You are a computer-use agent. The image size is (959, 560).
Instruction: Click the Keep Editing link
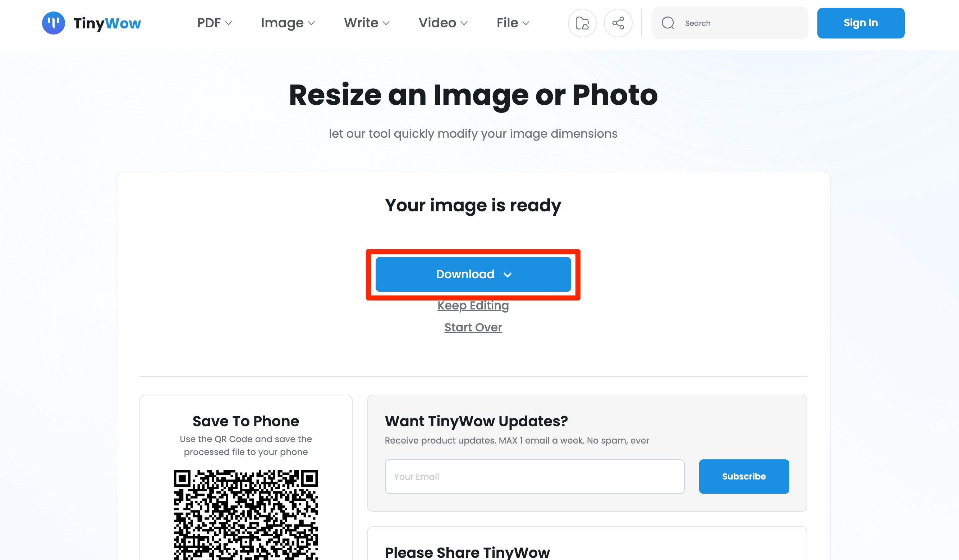[x=473, y=306]
